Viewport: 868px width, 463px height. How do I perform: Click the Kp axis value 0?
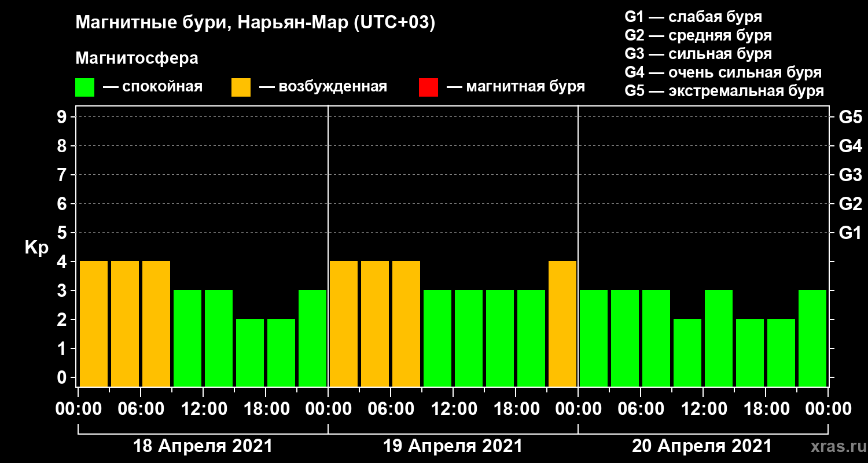click(63, 378)
